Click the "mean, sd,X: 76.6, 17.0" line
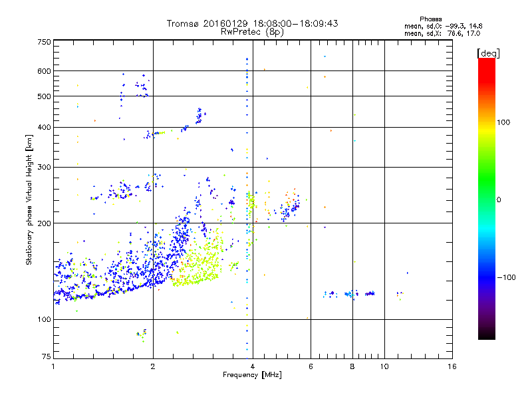Viewport: 532px width, 399px height. click(x=442, y=33)
